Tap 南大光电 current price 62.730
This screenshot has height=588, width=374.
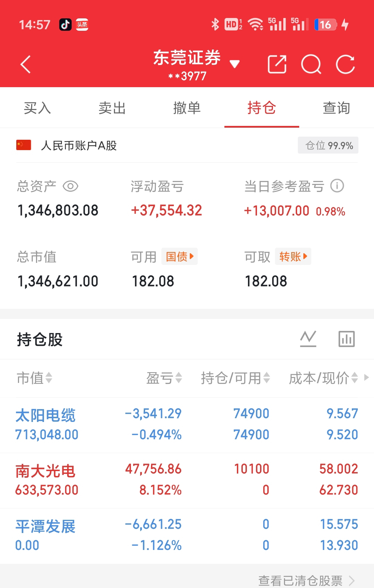(x=339, y=490)
